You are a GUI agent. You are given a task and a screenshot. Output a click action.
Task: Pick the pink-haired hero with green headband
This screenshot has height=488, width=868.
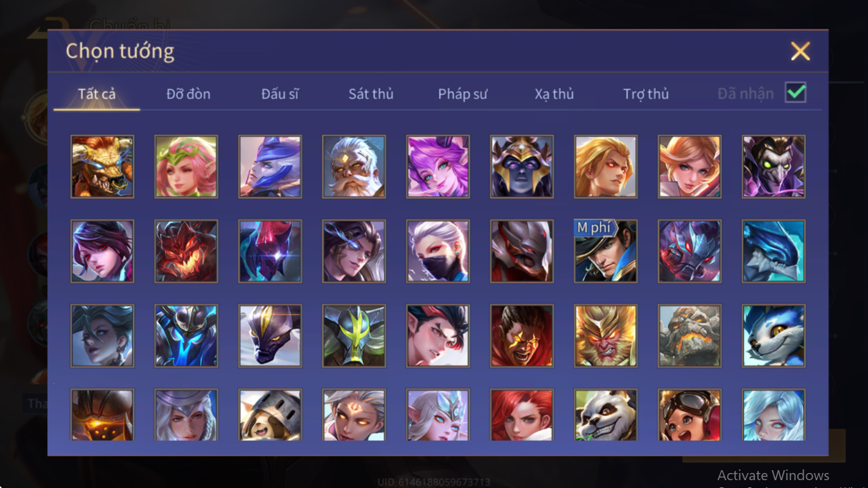point(186,166)
